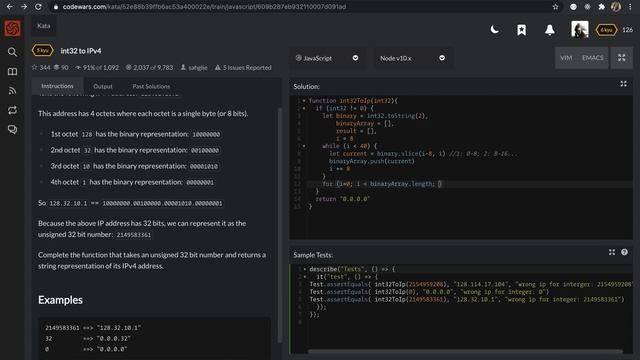Click the browser address bar URL
Viewport: 640px width, 360px height.
(x=204, y=7)
